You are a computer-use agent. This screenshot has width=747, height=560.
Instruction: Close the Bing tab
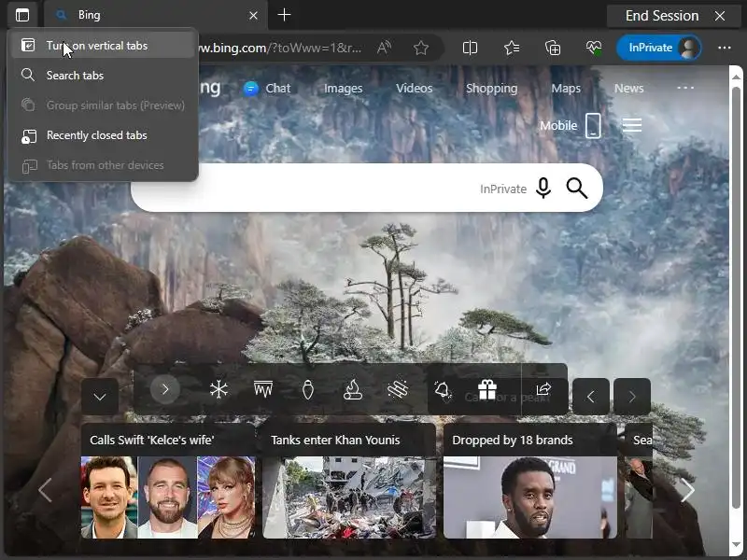point(253,16)
